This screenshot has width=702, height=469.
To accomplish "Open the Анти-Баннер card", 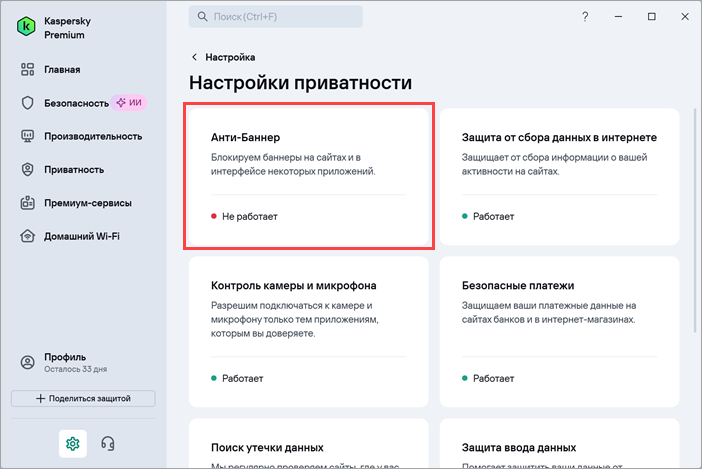I will pos(308,176).
